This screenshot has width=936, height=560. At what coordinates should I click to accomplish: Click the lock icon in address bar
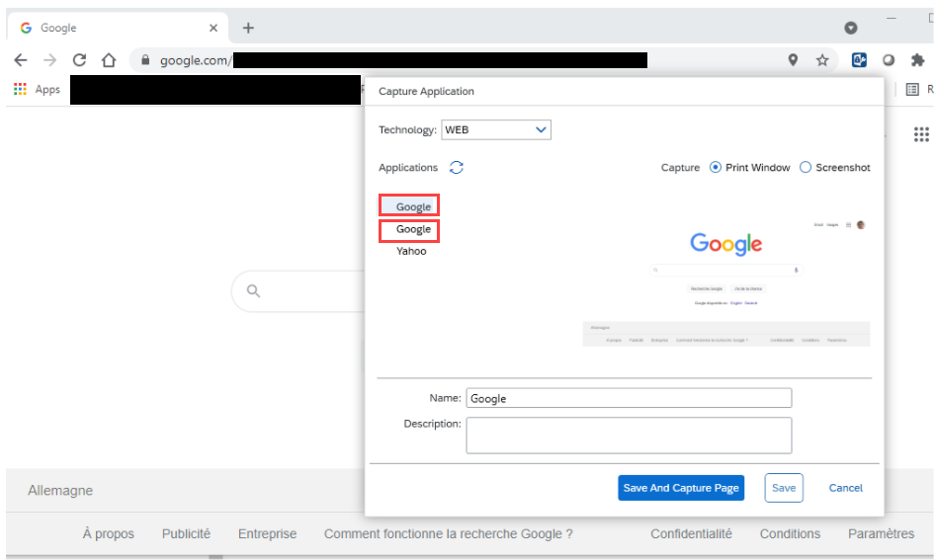tap(145, 59)
